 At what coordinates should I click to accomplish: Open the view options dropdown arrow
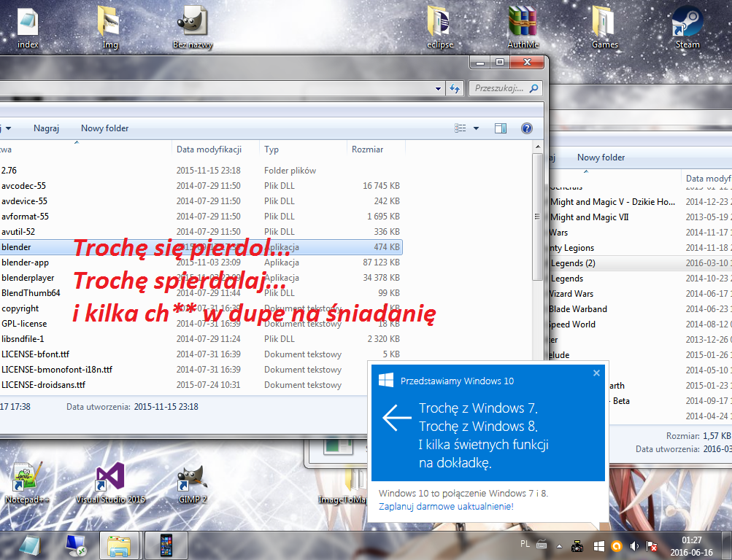click(x=476, y=128)
